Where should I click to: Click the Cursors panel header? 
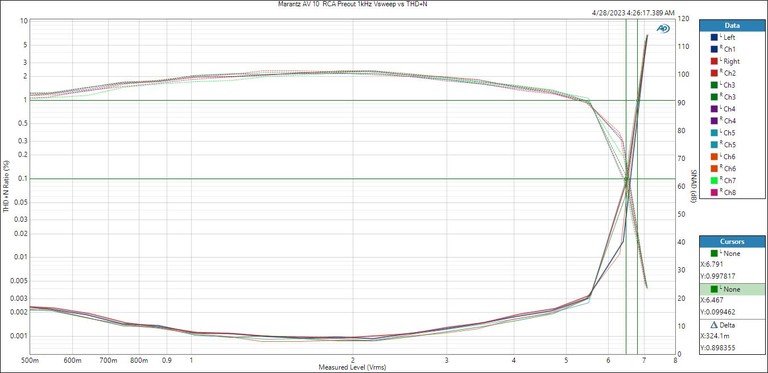732,241
